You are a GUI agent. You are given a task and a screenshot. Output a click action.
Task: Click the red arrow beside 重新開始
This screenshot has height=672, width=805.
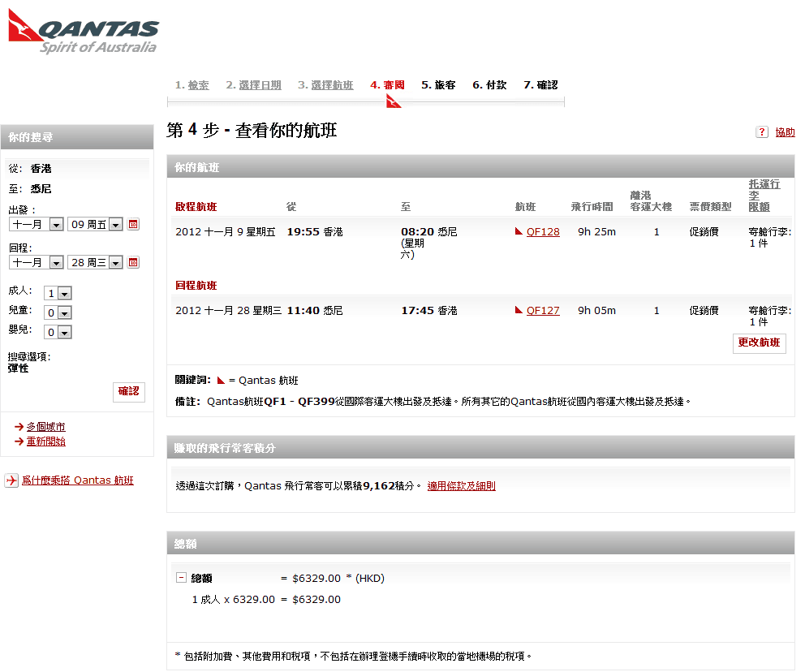[x=19, y=442]
